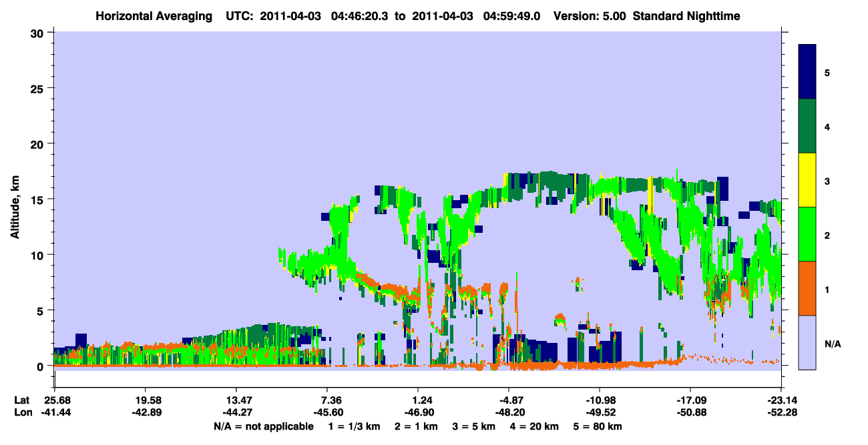Click the '3 = 5 km' legend entry
The image size is (868, 445).
pos(473,427)
